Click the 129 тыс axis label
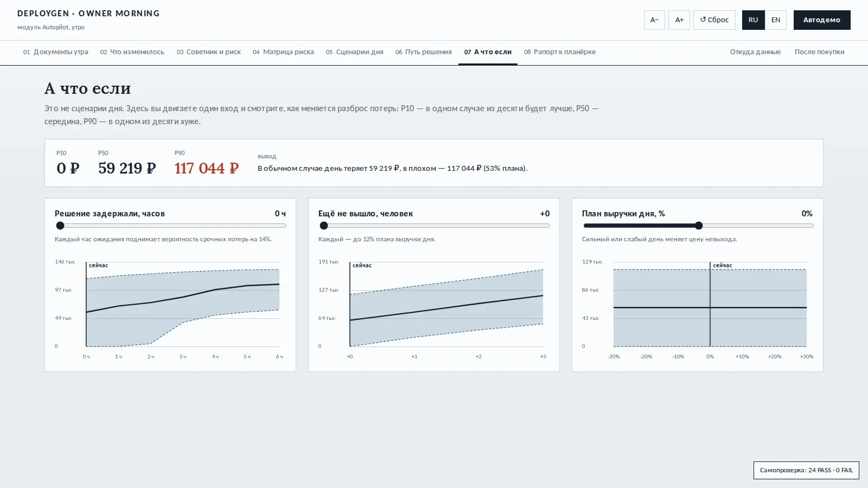Viewport: 868px width, 488px height. (x=592, y=262)
